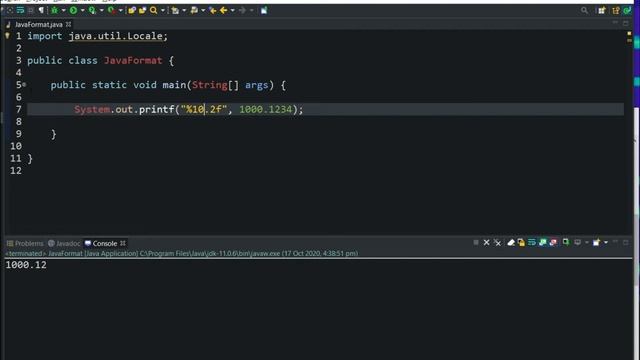640x360 pixels.
Task: Open the Display Selected Console dropdown
Action: tap(587, 242)
